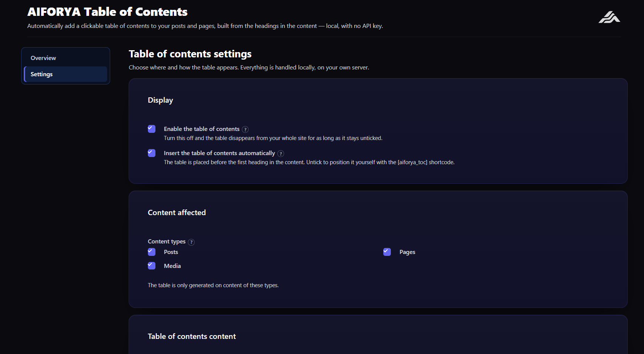This screenshot has width=644, height=354.
Task: Click the aiforya_toc shortcode description text
Action: pyautogui.click(x=309, y=162)
